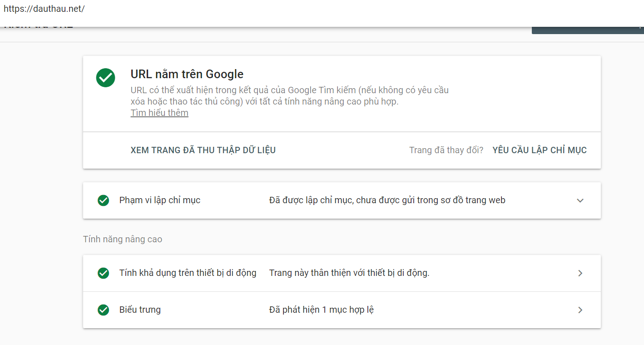Click the Biểu trưng row label
Screen dimensions: 644x345
[x=140, y=310]
